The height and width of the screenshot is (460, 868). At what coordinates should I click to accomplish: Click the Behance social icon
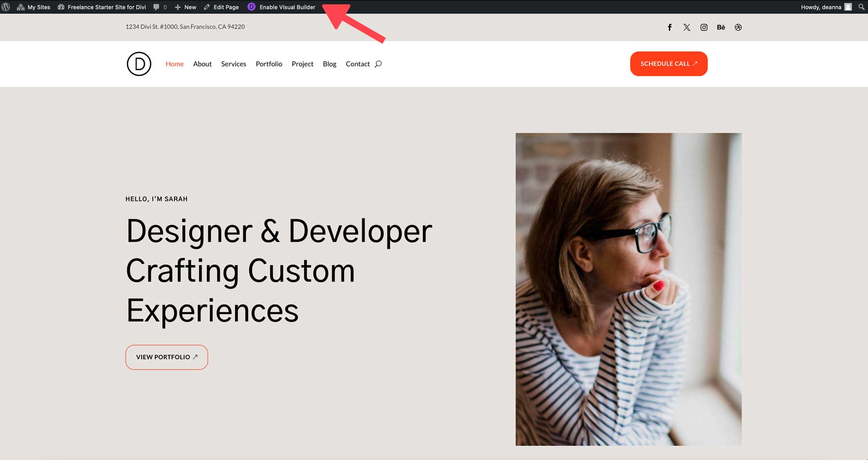coord(721,27)
